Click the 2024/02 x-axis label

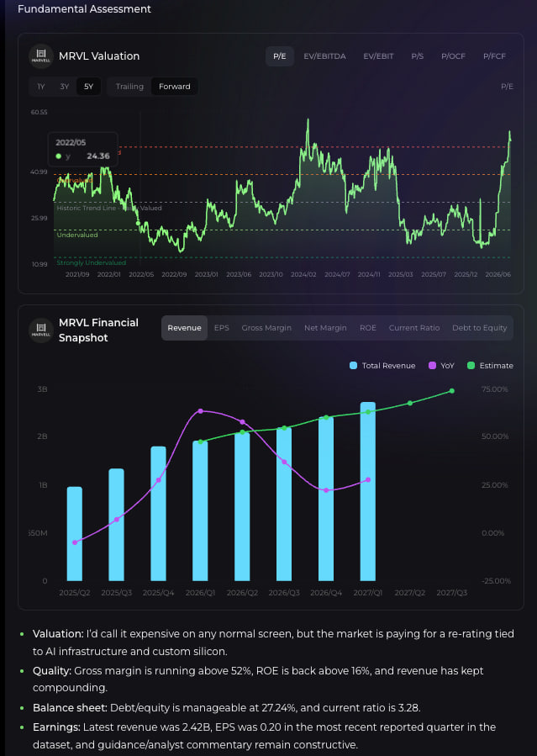tap(303, 274)
